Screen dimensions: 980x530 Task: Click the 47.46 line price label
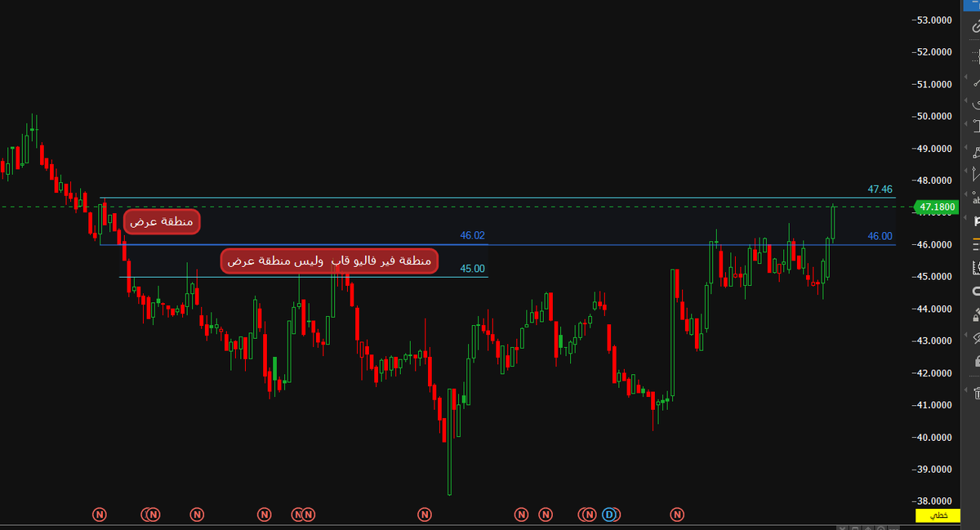point(880,189)
